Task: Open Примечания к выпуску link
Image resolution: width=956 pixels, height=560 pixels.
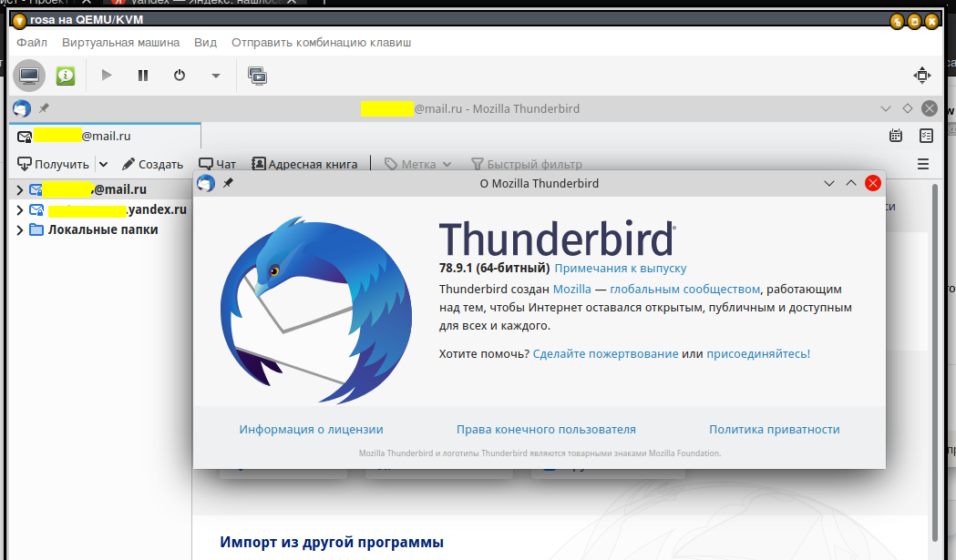Action: point(620,268)
